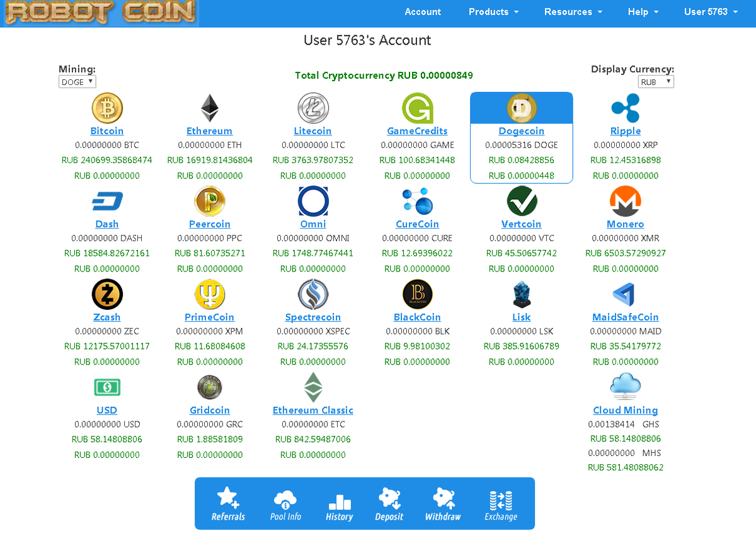Open the Omni link

313,224
